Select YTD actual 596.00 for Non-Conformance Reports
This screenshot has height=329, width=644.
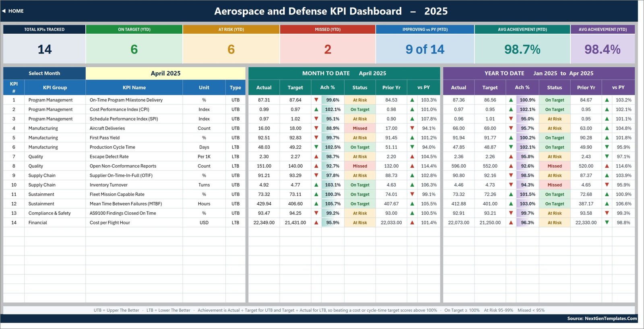(x=458, y=166)
